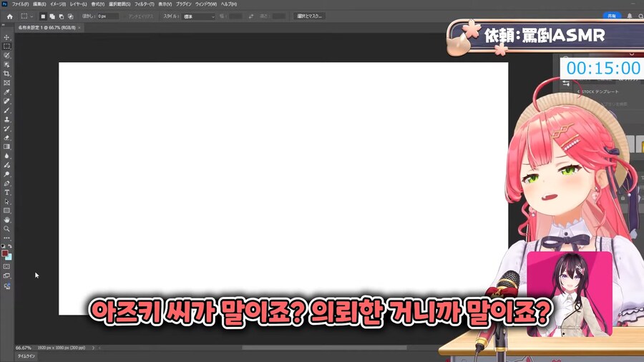Image resolution: width=644 pixels, height=362 pixels.
Task: Open the marquee tool preset picker
Action: click(26, 16)
